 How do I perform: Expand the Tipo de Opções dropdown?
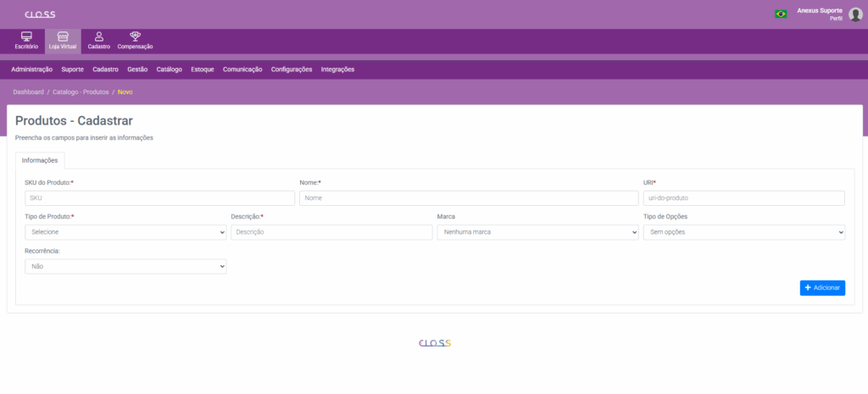point(743,232)
